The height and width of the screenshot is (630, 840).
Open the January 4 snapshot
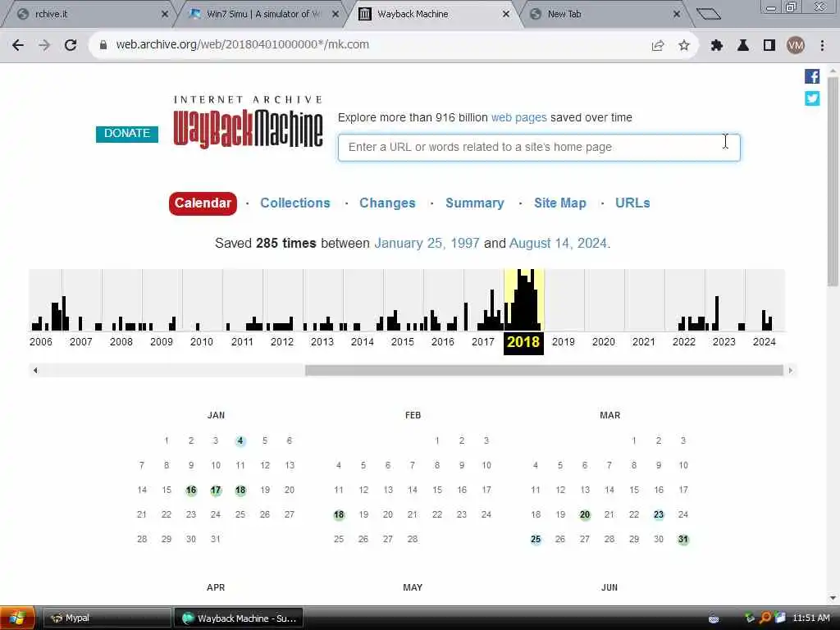pyautogui.click(x=240, y=441)
